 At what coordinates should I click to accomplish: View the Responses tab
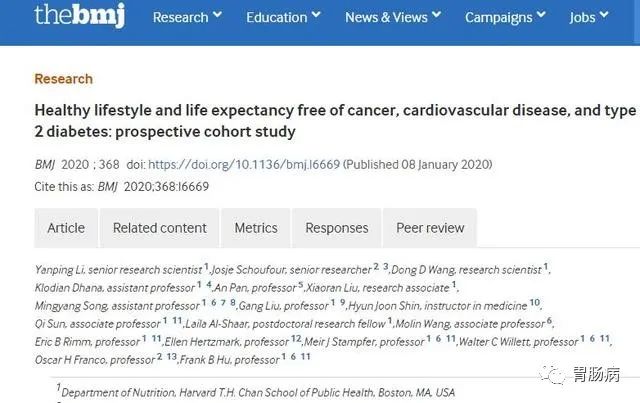[337, 228]
